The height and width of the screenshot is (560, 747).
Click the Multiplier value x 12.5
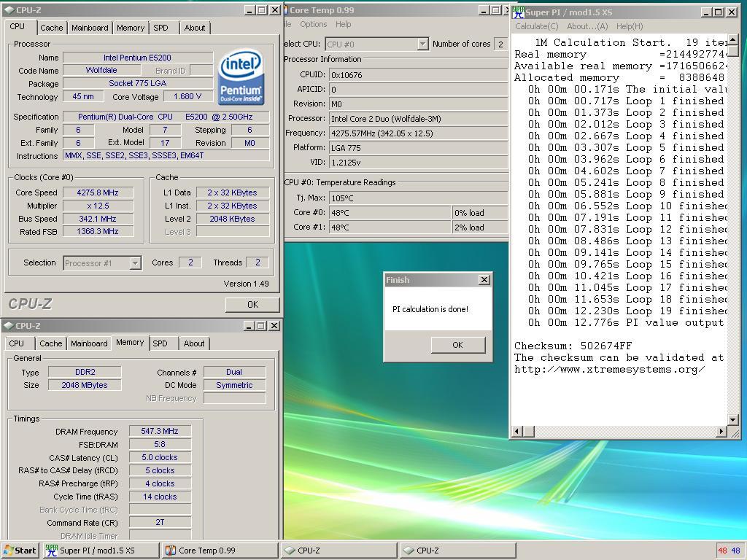98,206
